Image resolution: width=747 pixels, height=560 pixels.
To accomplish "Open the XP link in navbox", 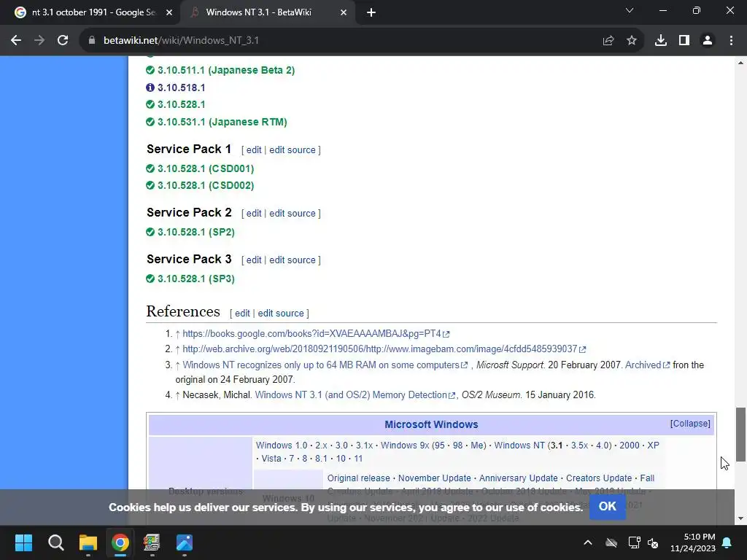I will click(653, 446).
